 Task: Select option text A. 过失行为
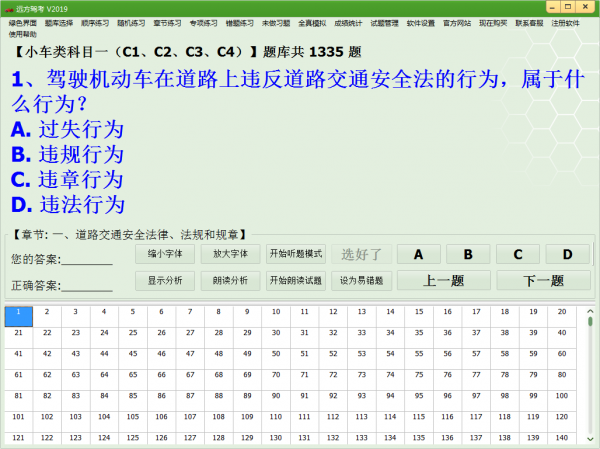click(67, 129)
